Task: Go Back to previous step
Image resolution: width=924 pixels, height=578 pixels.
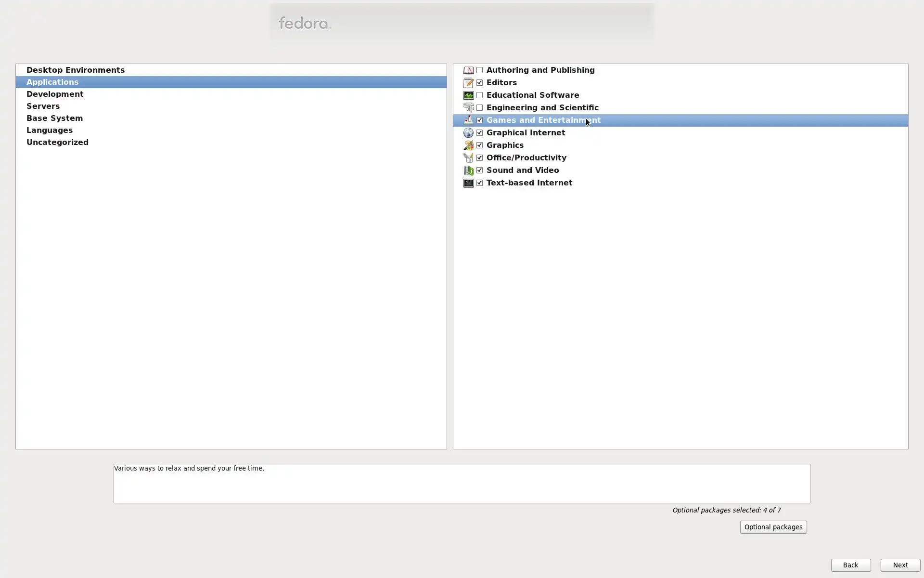Action: point(850,565)
